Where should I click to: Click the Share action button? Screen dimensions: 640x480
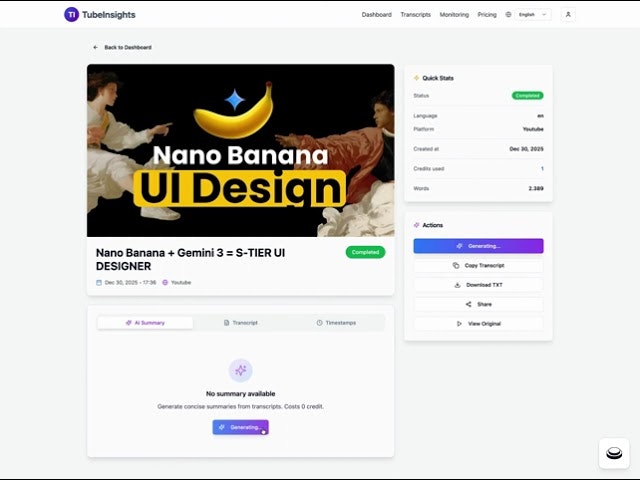click(478, 304)
